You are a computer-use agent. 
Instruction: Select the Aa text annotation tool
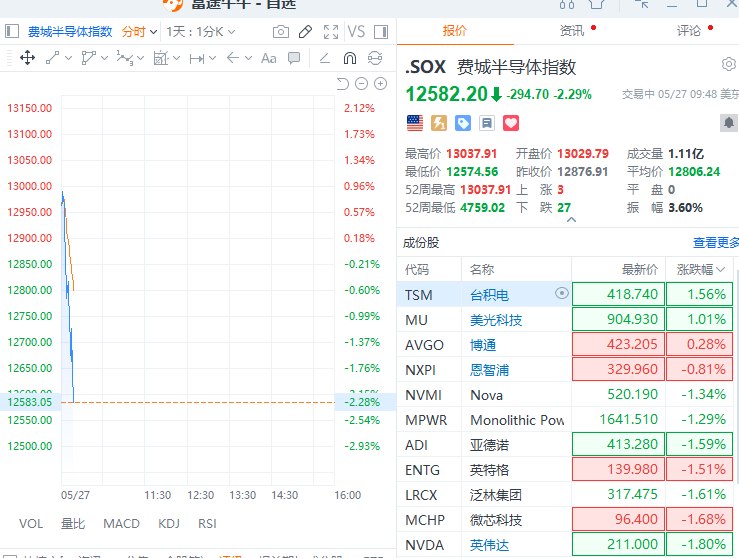(x=269, y=58)
